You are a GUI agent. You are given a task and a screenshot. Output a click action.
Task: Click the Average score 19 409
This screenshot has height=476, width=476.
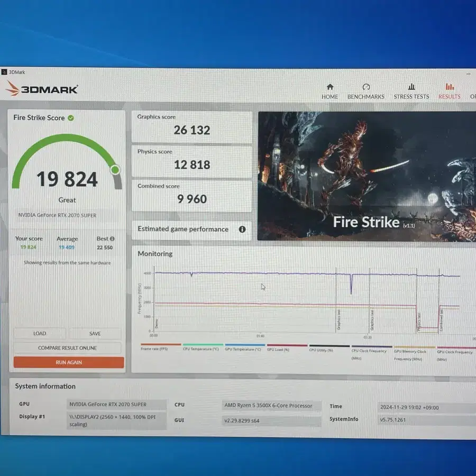[x=67, y=248]
